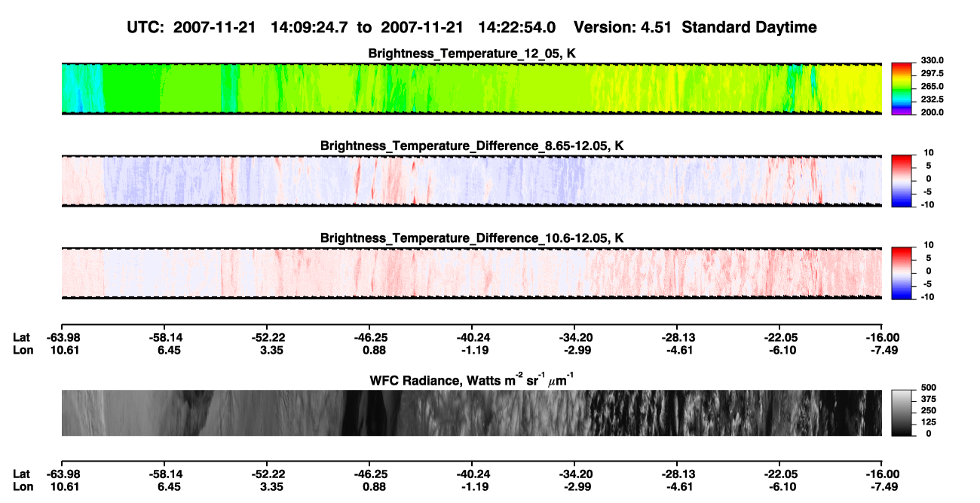Click the 375 label on WFC colorbar

(928, 398)
